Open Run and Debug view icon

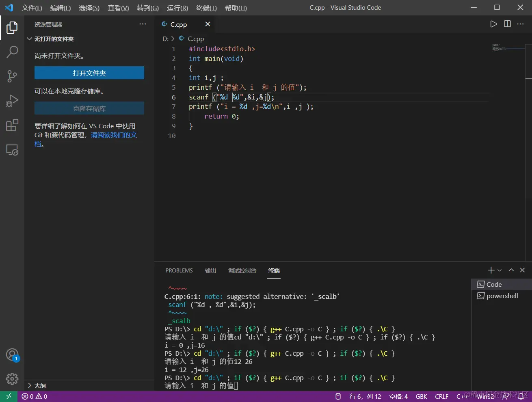click(12, 100)
